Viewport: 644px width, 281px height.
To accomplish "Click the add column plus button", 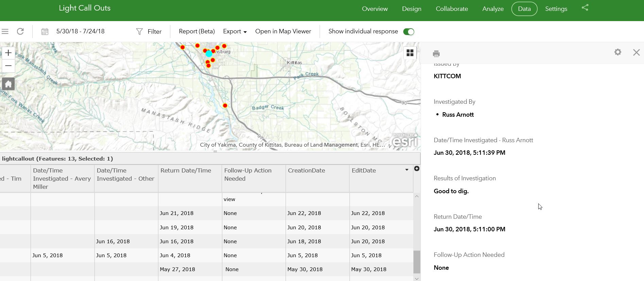I will (x=417, y=169).
